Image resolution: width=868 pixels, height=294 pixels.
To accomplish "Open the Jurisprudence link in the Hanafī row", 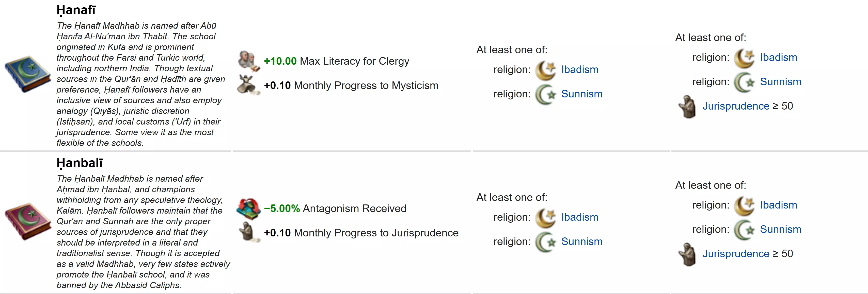I will click(x=736, y=106).
